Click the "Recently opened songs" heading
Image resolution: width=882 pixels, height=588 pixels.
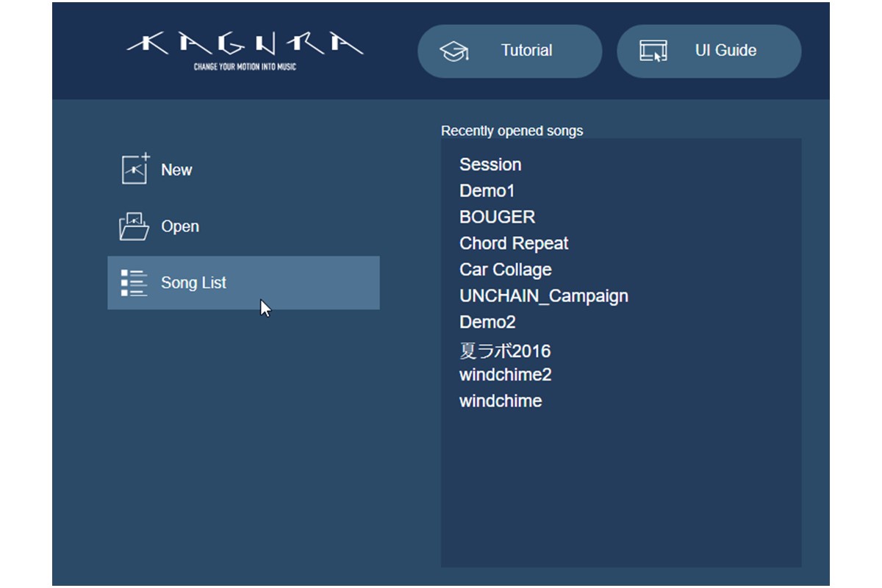(x=512, y=131)
